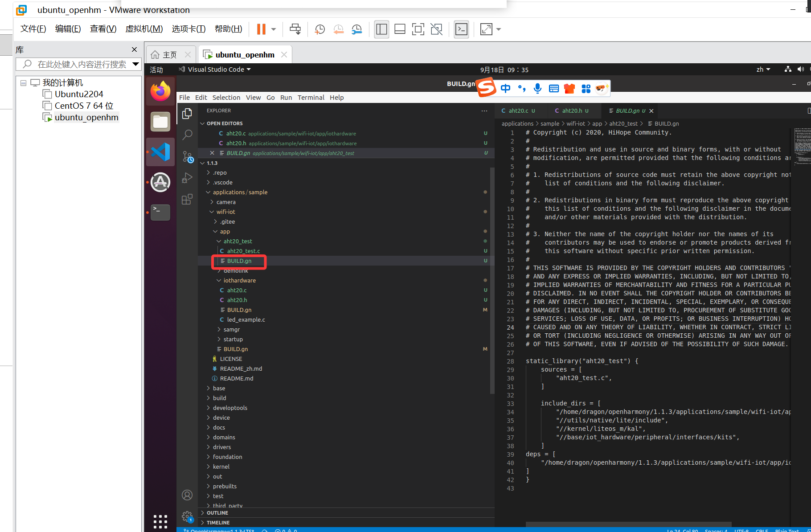Open clock showing 9月18日 09:35

pos(504,70)
